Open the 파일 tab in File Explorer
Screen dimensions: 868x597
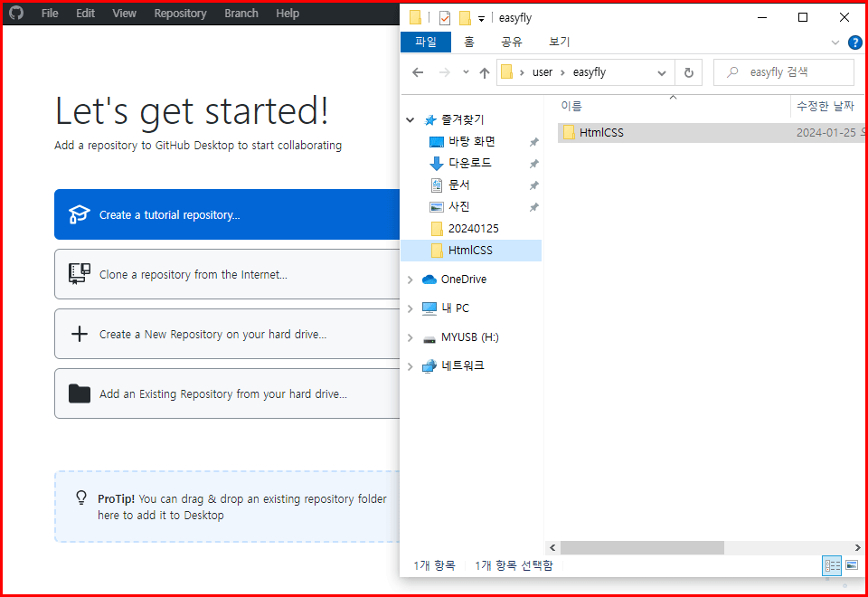pyautogui.click(x=426, y=42)
